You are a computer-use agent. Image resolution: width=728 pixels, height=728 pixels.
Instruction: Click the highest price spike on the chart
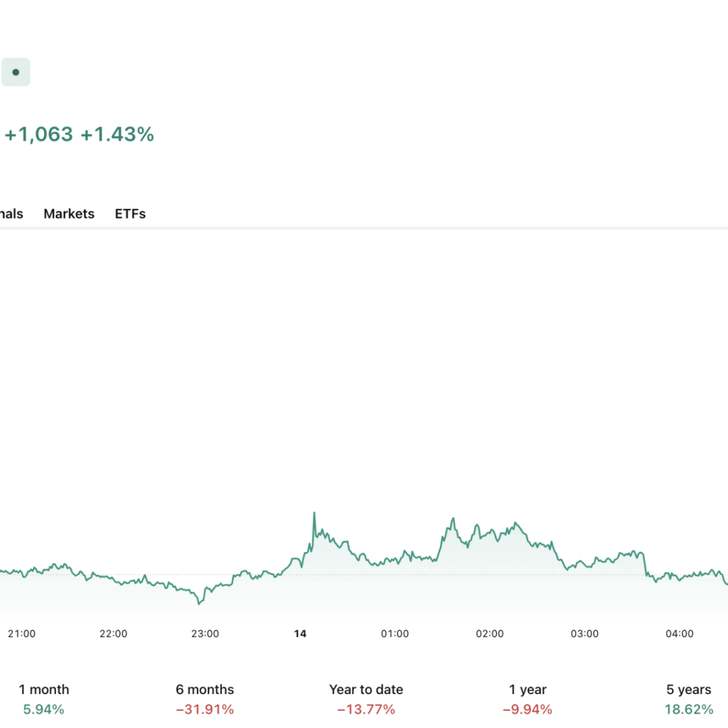coord(314,514)
